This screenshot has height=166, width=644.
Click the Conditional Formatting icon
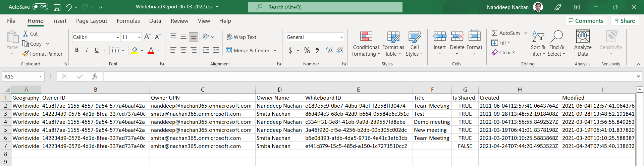[366, 36]
